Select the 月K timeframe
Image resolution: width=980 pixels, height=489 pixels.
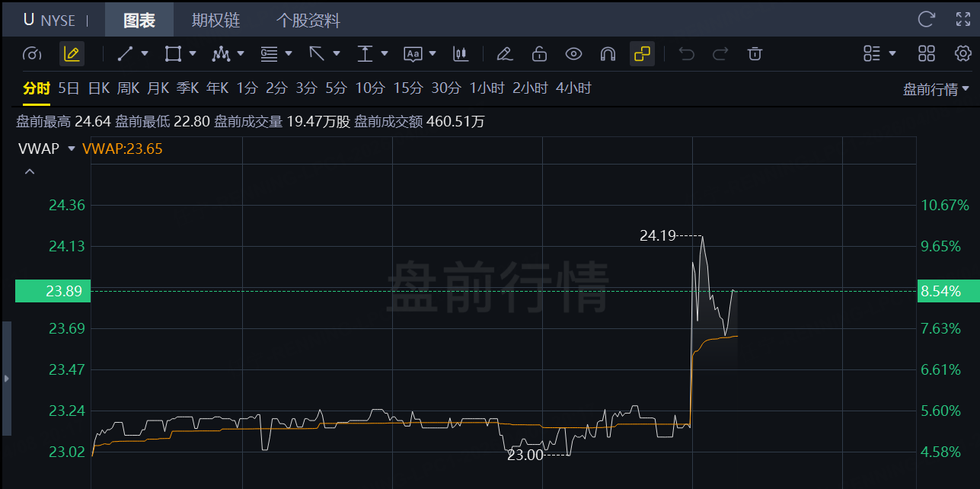(158, 88)
